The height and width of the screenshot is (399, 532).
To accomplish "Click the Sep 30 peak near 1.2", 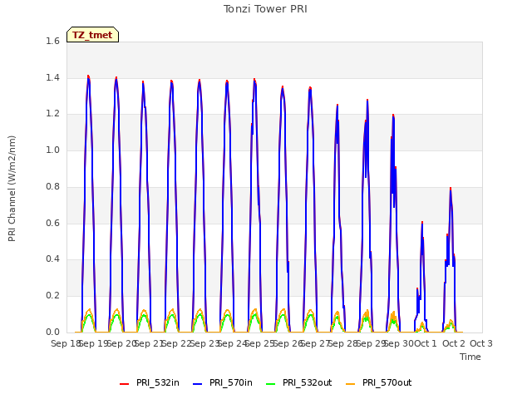I will pos(393,116).
